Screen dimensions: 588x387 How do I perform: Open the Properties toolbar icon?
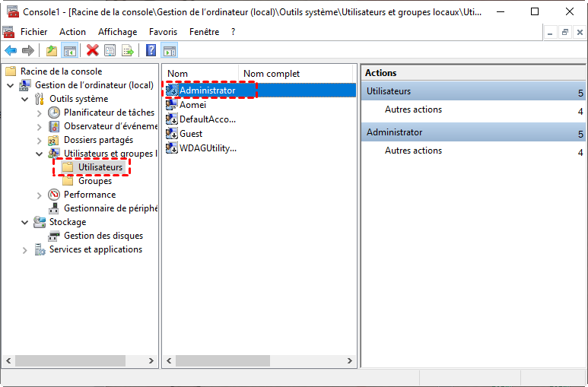tap(110, 50)
